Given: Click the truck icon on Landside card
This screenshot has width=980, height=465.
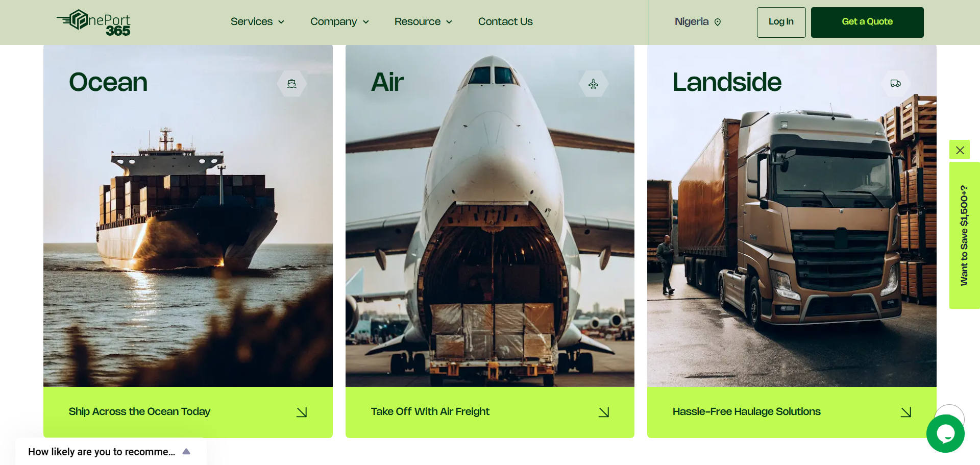Looking at the screenshot, I should click(896, 83).
